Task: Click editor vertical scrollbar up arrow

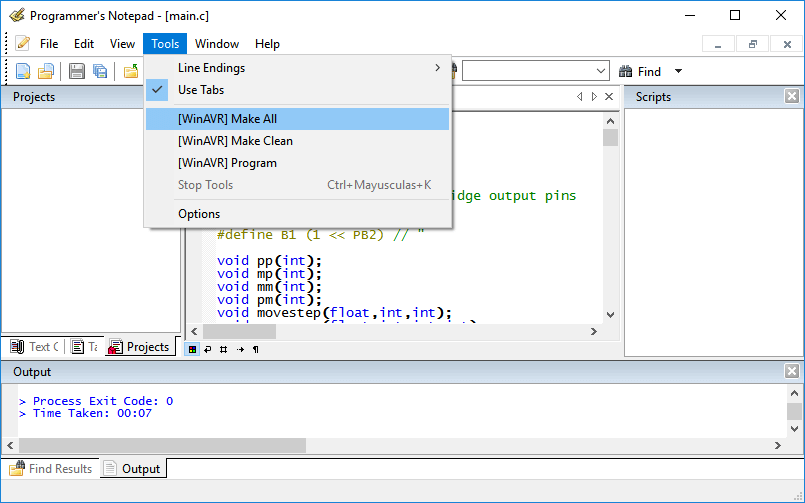Action: point(610,121)
